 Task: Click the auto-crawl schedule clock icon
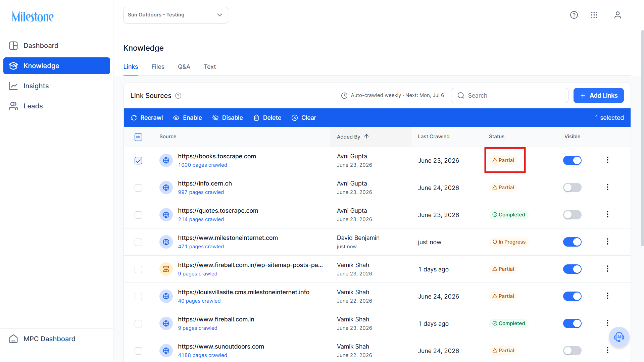tap(344, 96)
